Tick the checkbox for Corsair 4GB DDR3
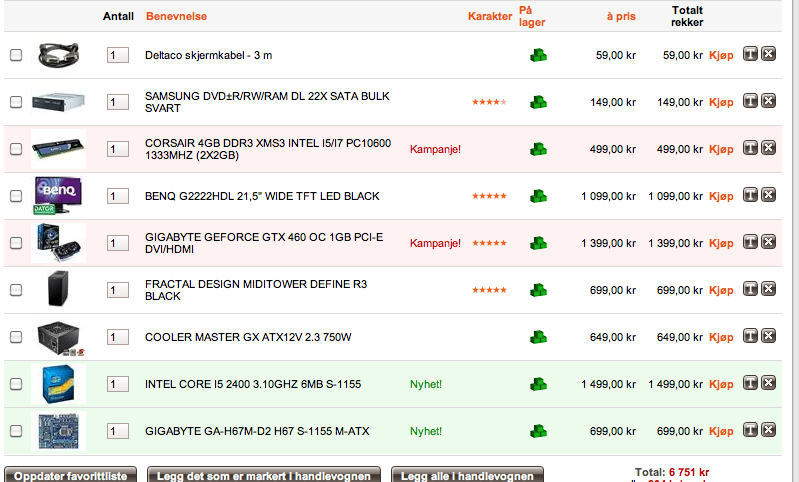 pos(16,149)
